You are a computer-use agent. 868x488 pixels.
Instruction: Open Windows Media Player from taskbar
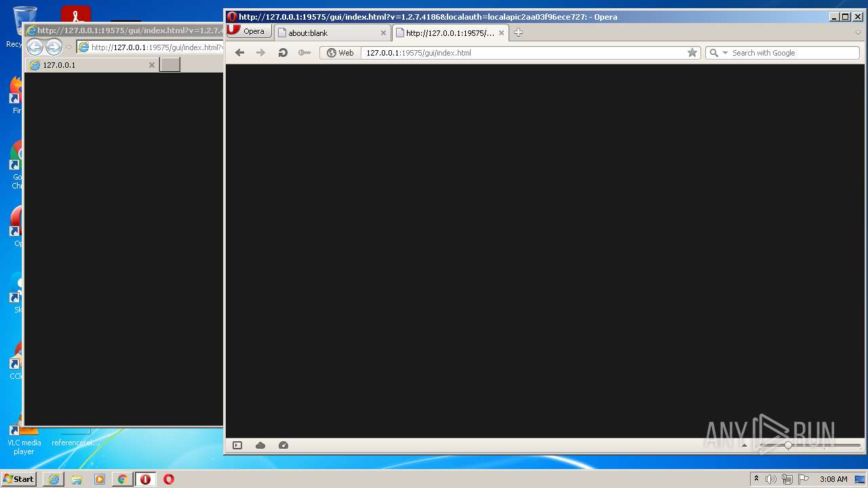[100, 479]
